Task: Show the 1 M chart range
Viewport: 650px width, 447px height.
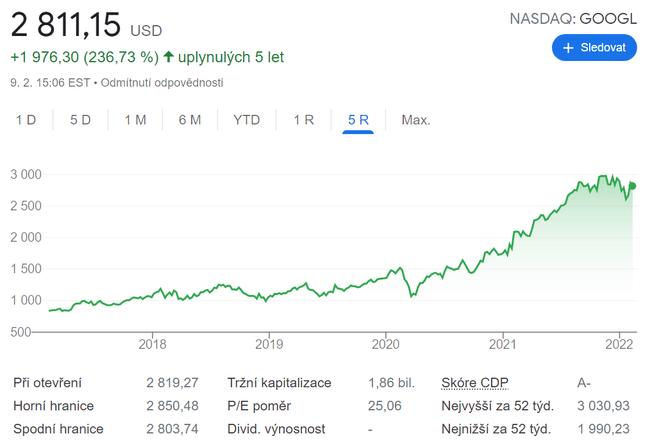Action: point(135,120)
